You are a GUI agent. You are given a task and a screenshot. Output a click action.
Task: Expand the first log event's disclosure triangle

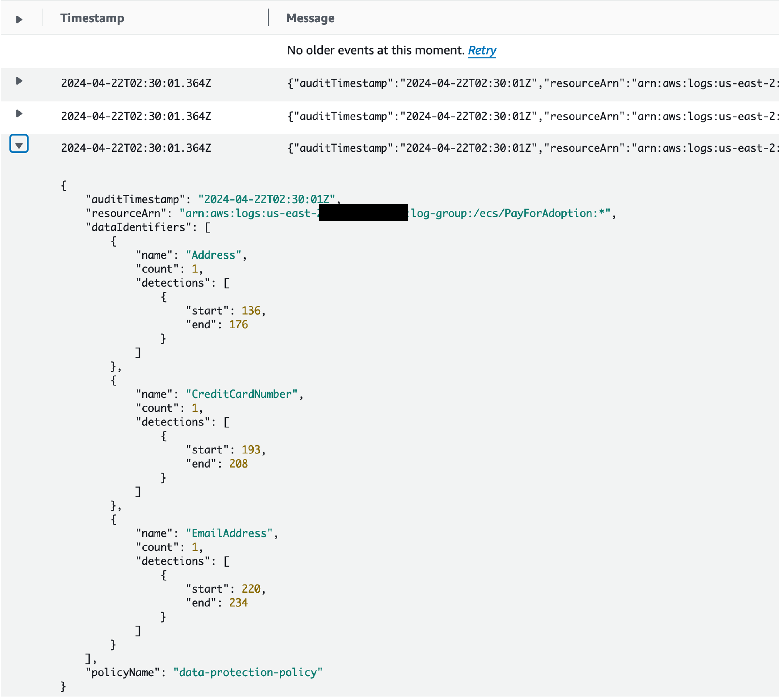pyautogui.click(x=19, y=81)
